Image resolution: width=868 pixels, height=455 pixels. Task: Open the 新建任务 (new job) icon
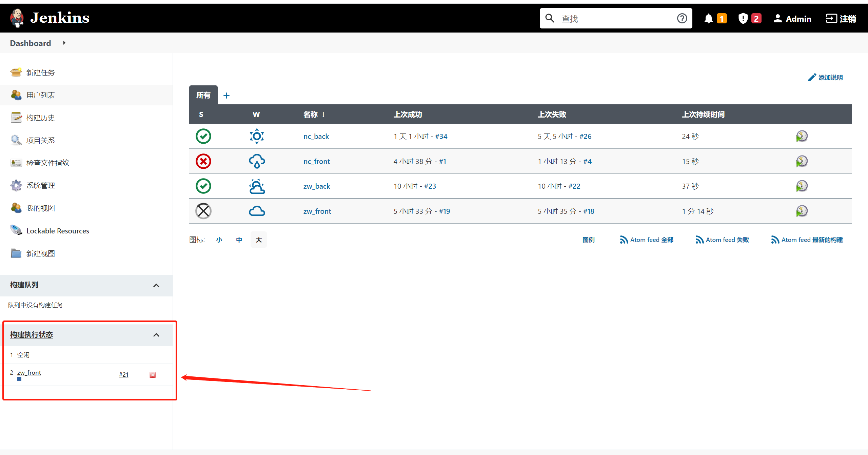16,72
